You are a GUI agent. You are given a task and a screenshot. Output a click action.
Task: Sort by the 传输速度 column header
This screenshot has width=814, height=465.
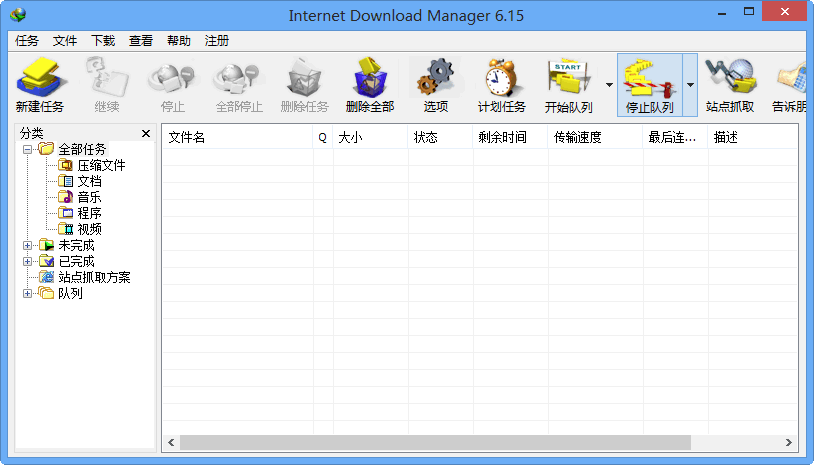pyautogui.click(x=595, y=138)
